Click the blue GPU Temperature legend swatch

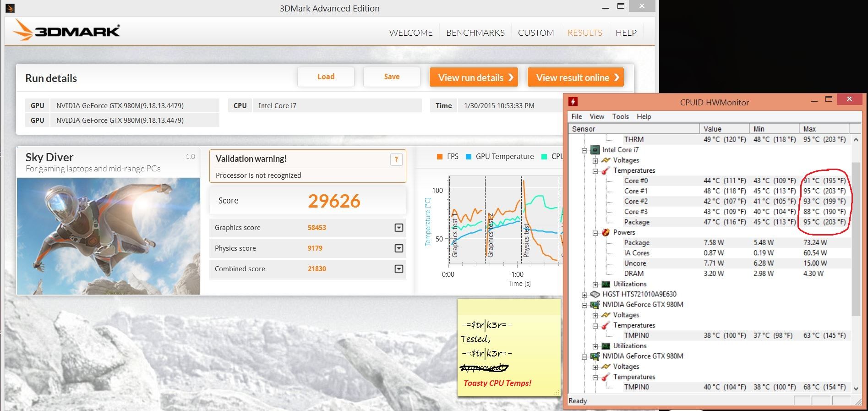pos(469,157)
